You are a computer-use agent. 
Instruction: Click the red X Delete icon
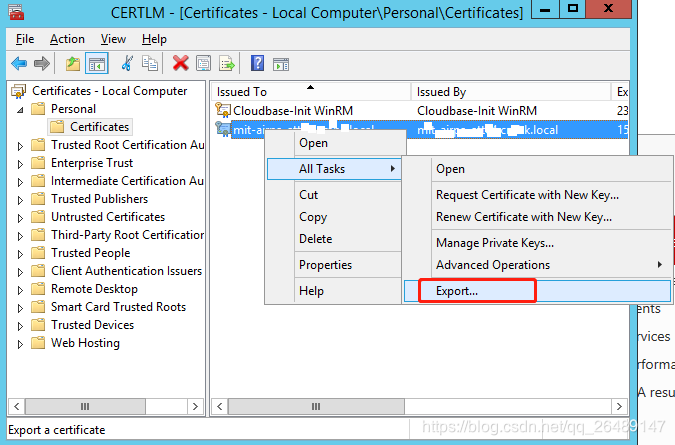180,64
